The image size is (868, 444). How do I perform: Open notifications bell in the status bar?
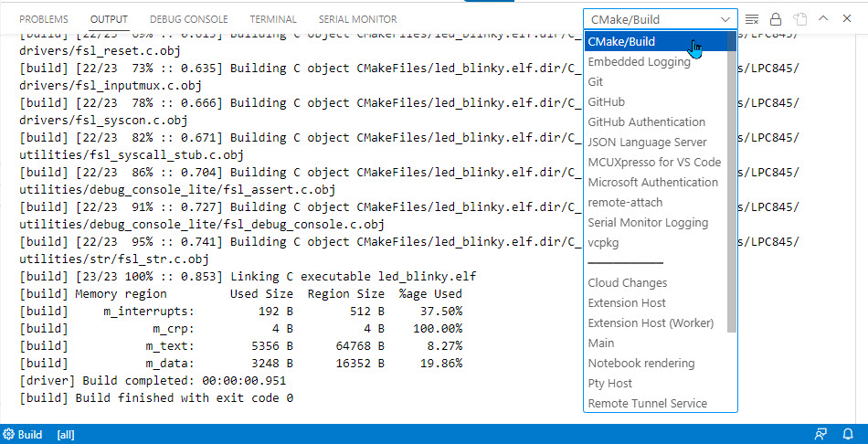pyautogui.click(x=847, y=434)
